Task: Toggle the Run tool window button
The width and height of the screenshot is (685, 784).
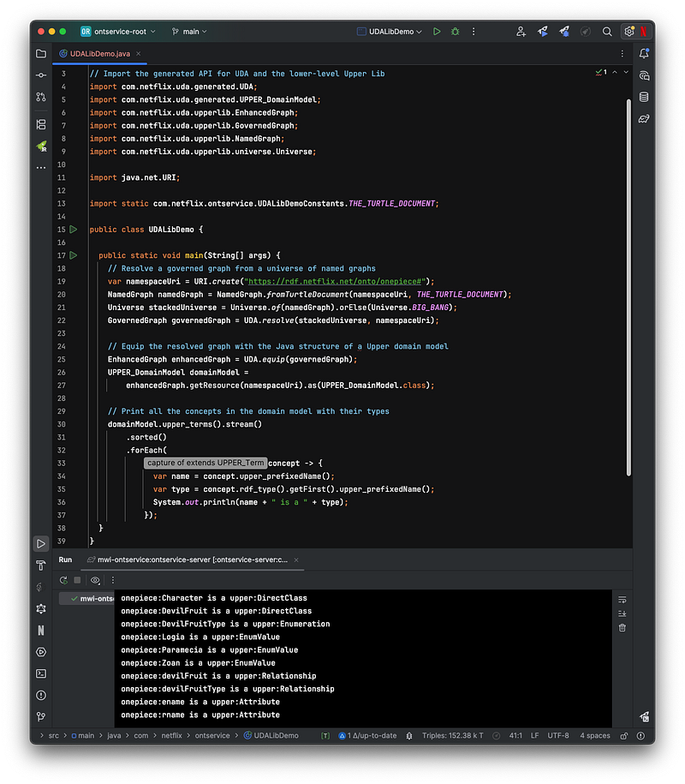Action: [x=40, y=543]
